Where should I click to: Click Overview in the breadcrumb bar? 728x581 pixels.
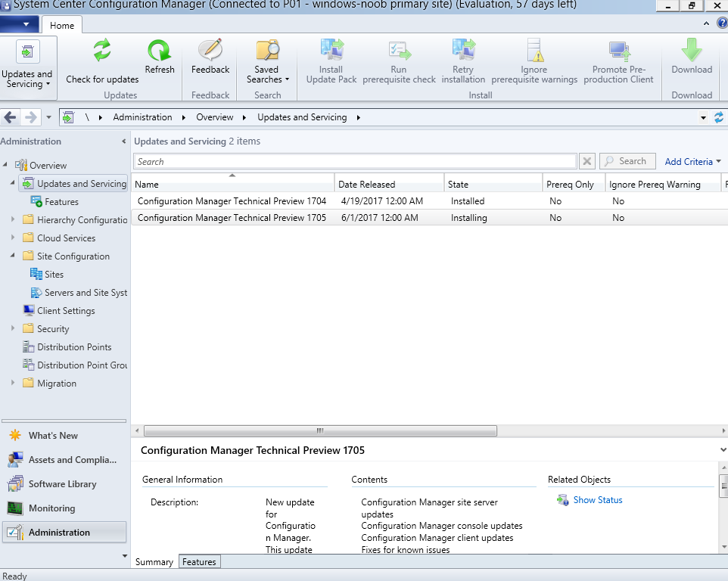point(214,117)
